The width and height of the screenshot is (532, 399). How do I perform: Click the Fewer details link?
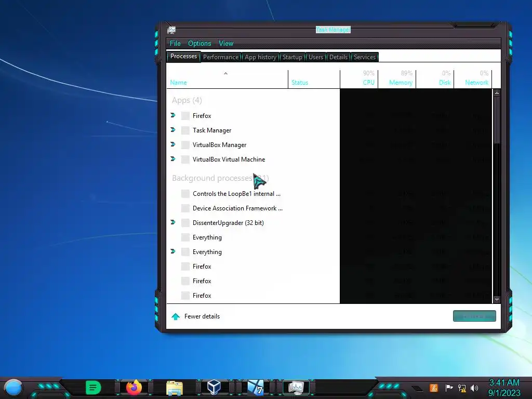[202, 316]
